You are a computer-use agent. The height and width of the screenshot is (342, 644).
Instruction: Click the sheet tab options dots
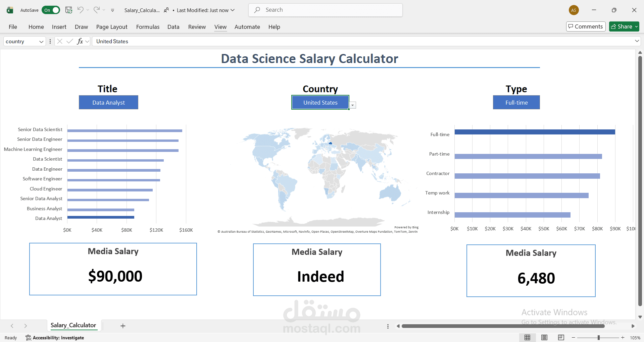pyautogui.click(x=388, y=326)
